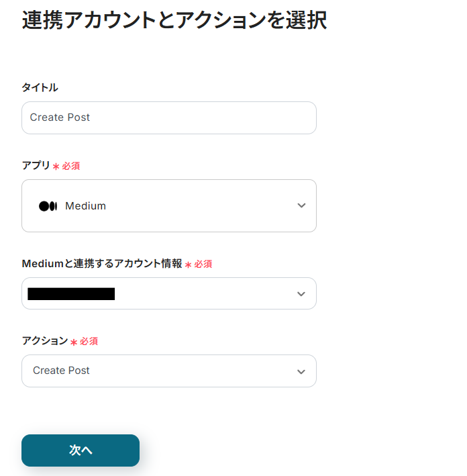The image size is (467, 476).
Task: Click the redacted linked account name
Action: point(71,293)
